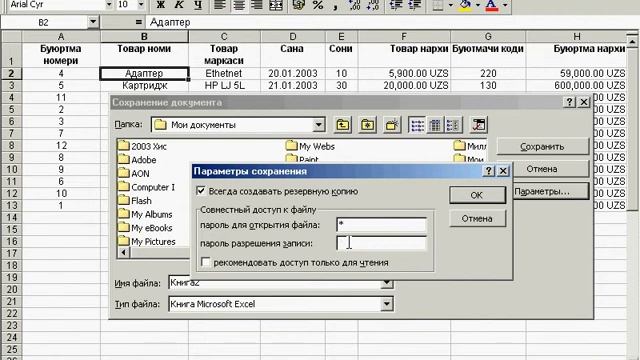
Task: Select 'Adobe' folder
Action: click(137, 160)
